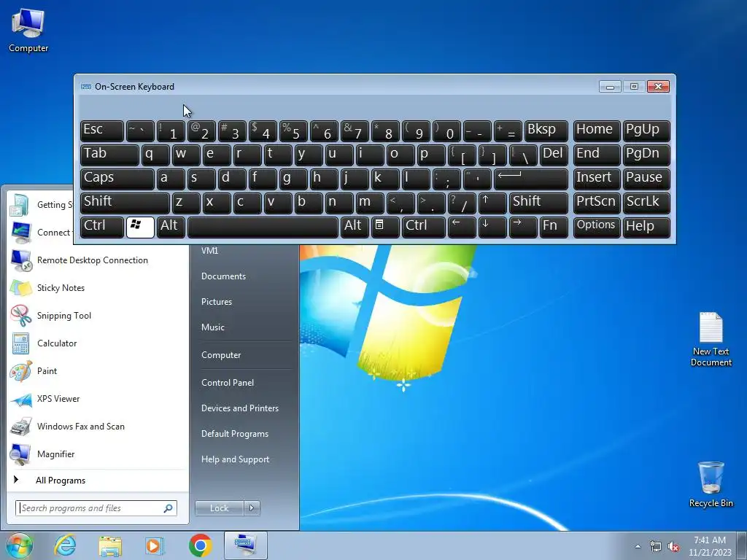This screenshot has height=560, width=747.
Task: Open the Computer desktop icon
Action: pyautogui.click(x=28, y=29)
